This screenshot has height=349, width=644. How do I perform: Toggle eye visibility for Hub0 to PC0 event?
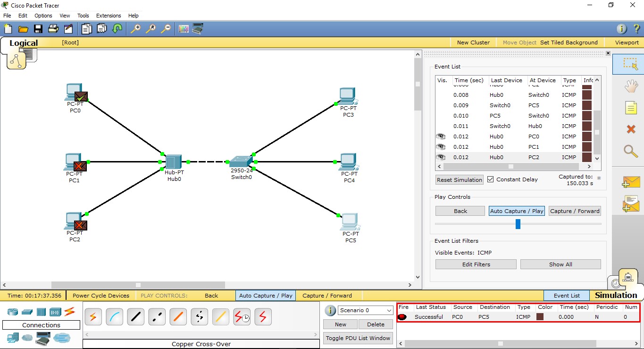pyautogui.click(x=441, y=136)
